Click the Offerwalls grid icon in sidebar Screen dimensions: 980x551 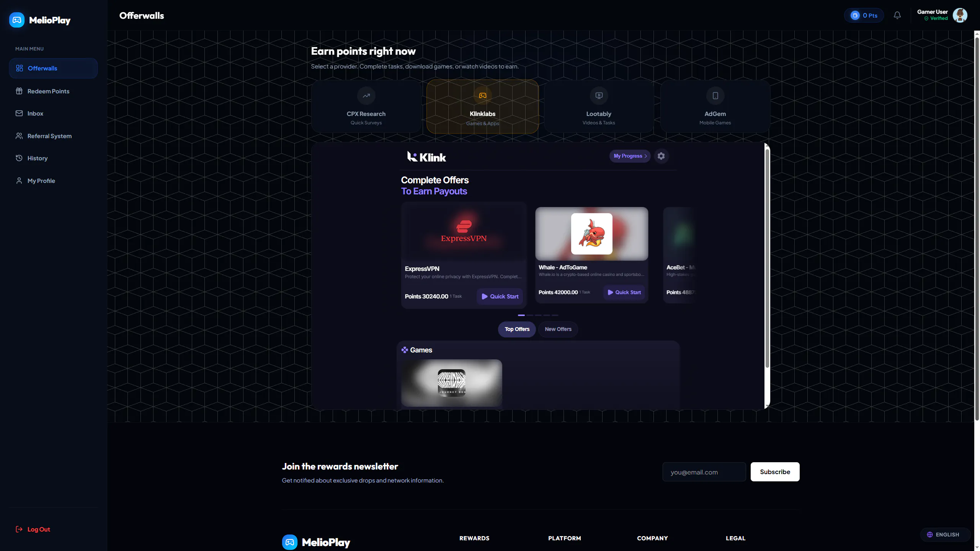tap(20, 68)
